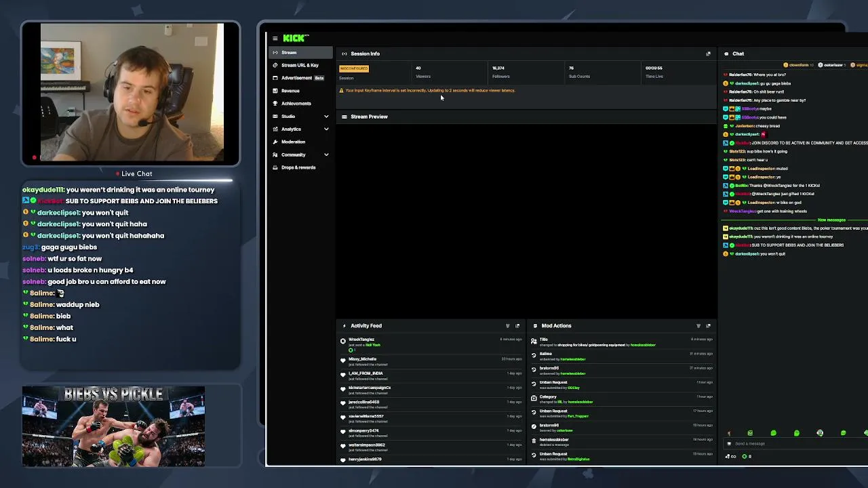Focus the Send a message chat field

pyautogui.click(x=797, y=444)
